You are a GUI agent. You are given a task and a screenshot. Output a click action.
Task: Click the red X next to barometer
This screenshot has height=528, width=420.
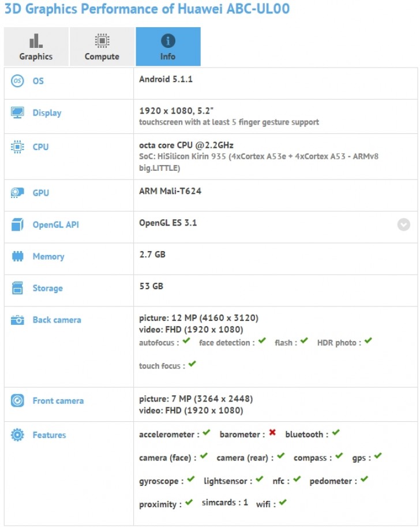pos(272,433)
